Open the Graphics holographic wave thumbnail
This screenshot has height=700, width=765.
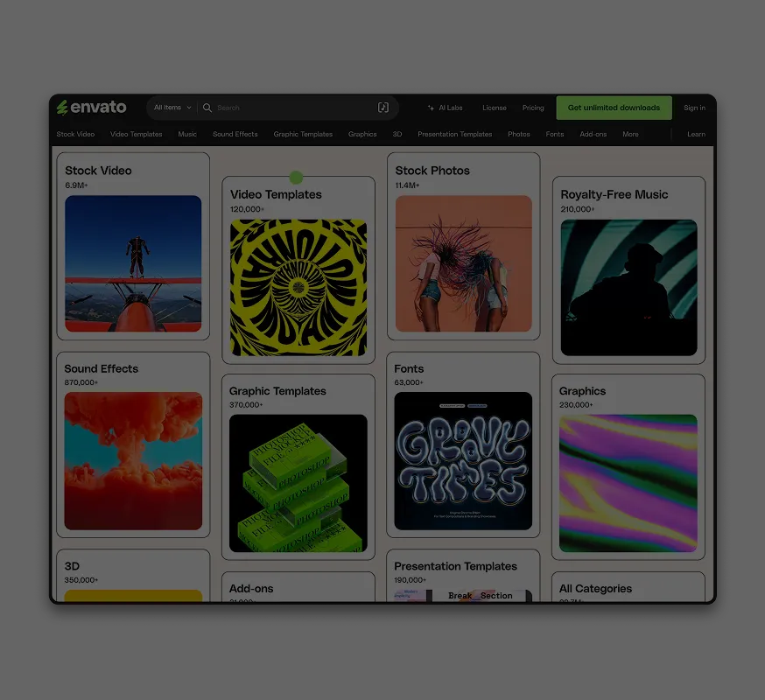[x=628, y=483]
